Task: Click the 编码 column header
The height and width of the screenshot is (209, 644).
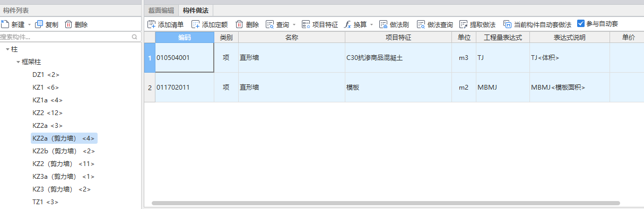Action: pyautogui.click(x=185, y=37)
